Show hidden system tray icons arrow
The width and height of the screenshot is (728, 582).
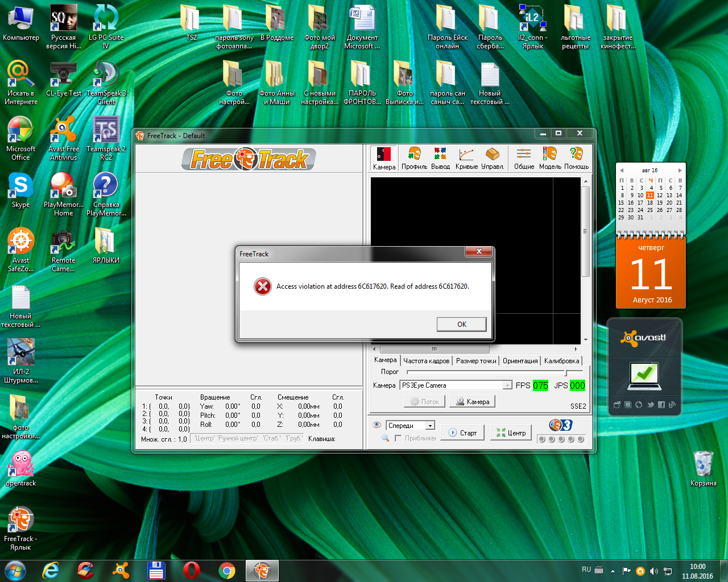613,571
